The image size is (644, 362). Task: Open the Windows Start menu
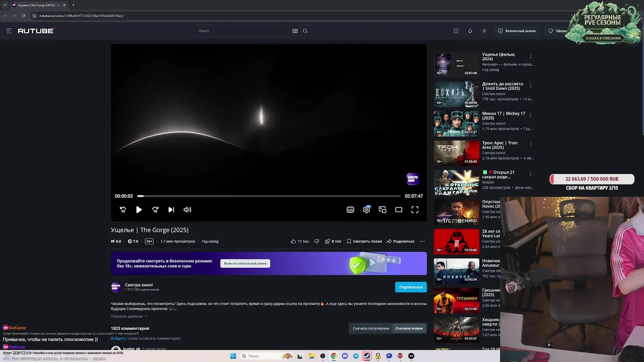[x=233, y=356]
